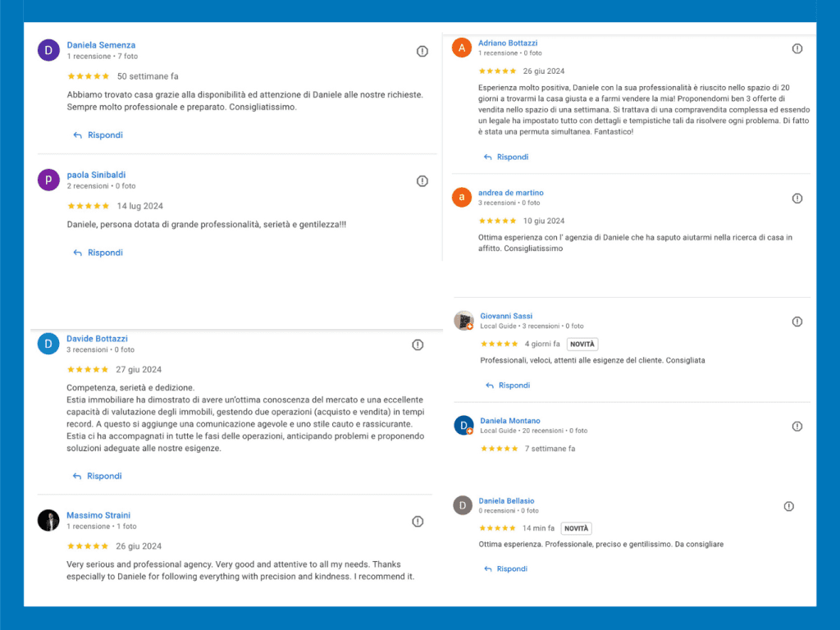Reply to paola Sinibaldi's review
The image size is (840, 630).
98,253
